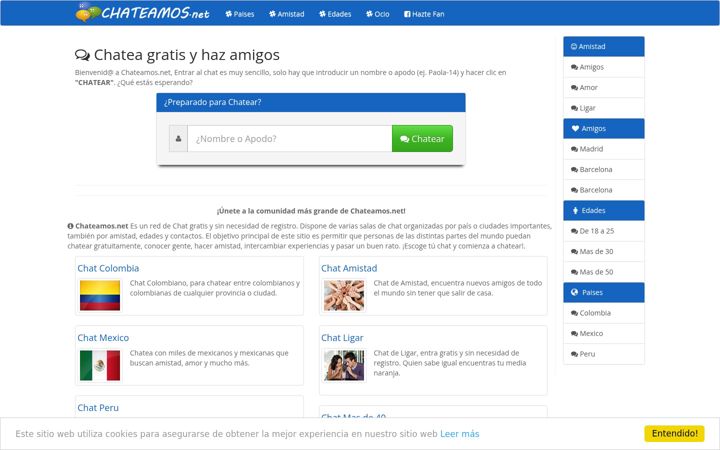Click the globe icon in Paises header
720x450 pixels.
pos(574,292)
